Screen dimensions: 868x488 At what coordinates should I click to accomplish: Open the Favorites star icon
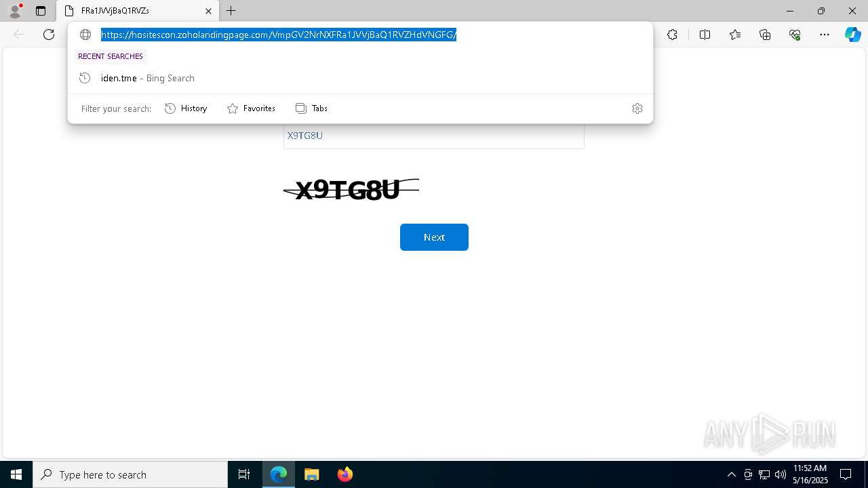pyautogui.click(x=735, y=35)
